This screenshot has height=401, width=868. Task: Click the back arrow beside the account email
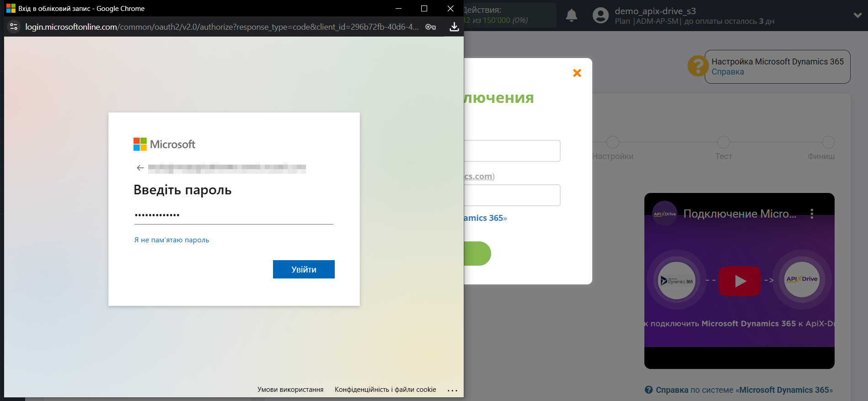click(140, 168)
